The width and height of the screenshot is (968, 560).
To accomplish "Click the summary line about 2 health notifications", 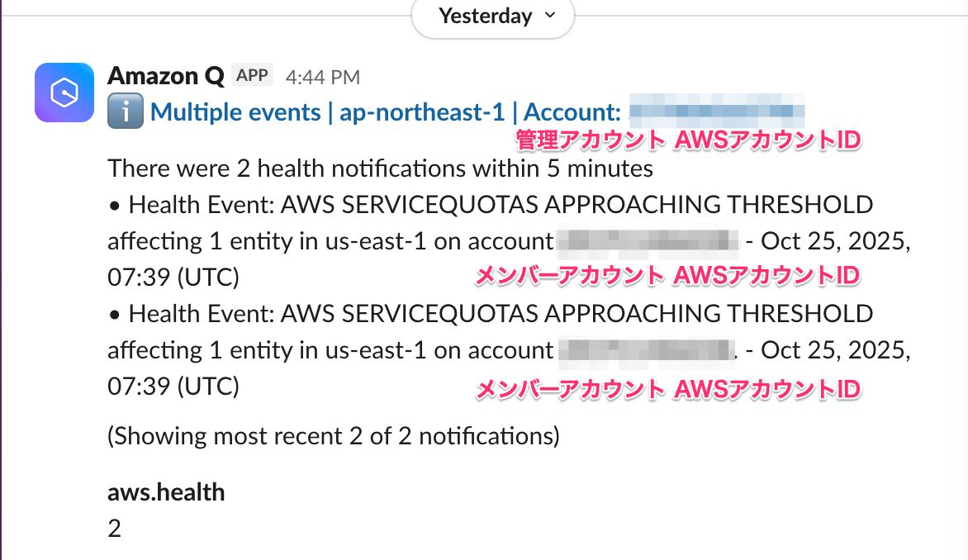I will click(x=380, y=168).
